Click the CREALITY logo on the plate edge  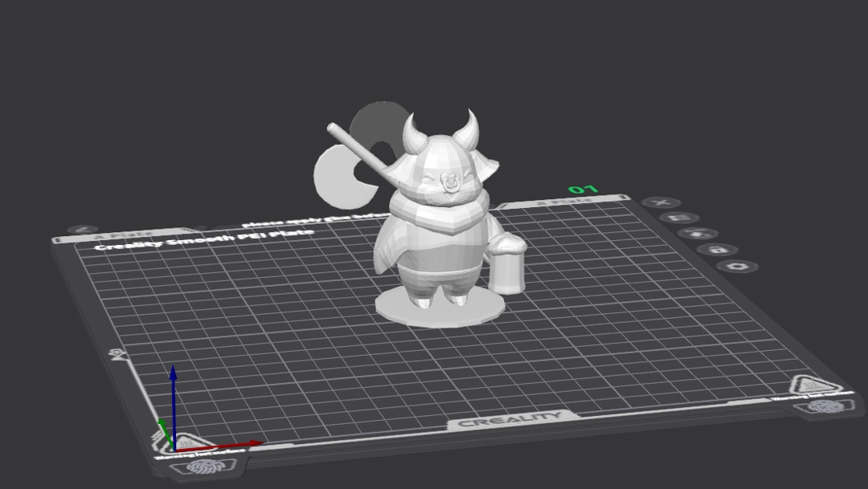point(510,419)
